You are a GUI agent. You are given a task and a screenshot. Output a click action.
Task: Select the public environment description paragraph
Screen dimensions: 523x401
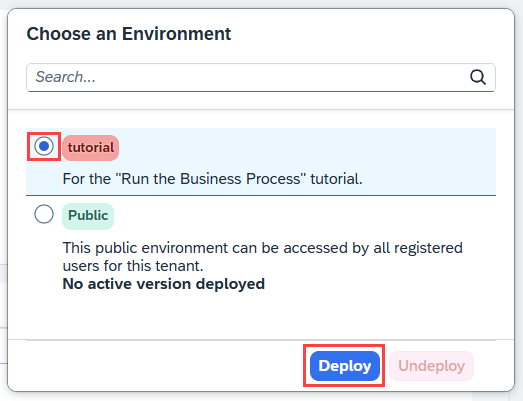pyautogui.click(x=263, y=257)
